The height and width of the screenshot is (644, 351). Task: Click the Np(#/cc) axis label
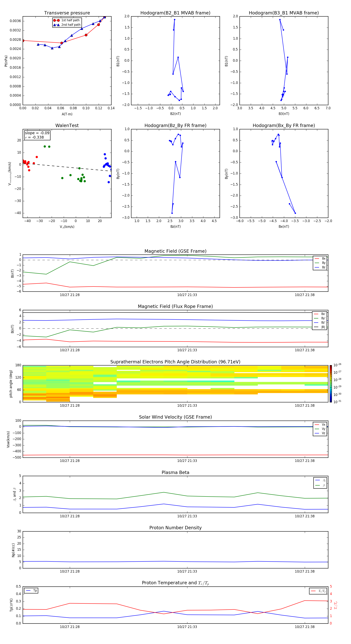click(x=13, y=550)
